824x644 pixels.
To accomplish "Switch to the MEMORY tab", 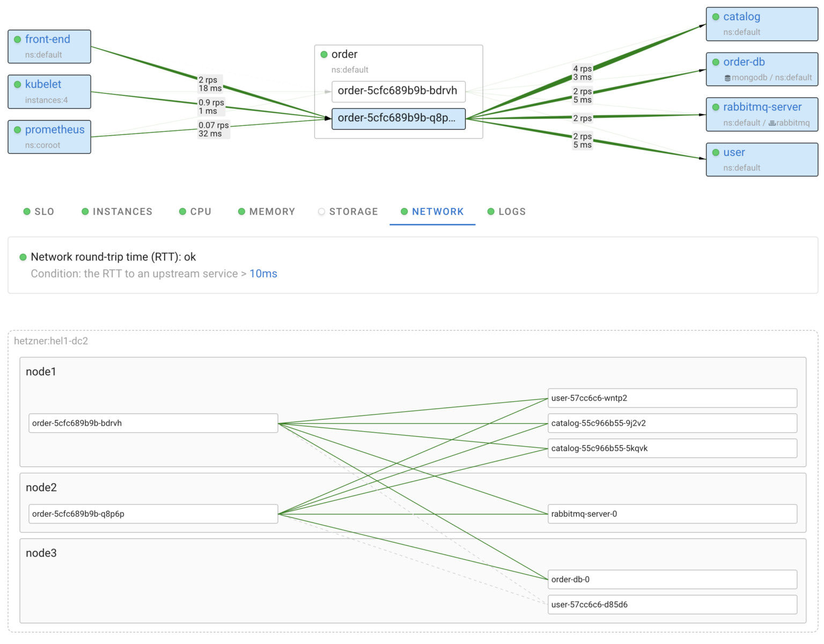I will (x=272, y=211).
